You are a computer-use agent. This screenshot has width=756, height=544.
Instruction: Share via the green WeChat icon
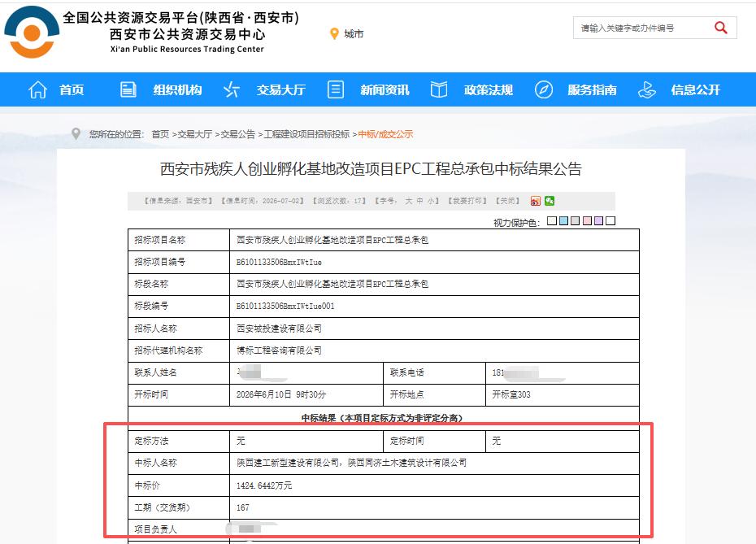[550, 201]
